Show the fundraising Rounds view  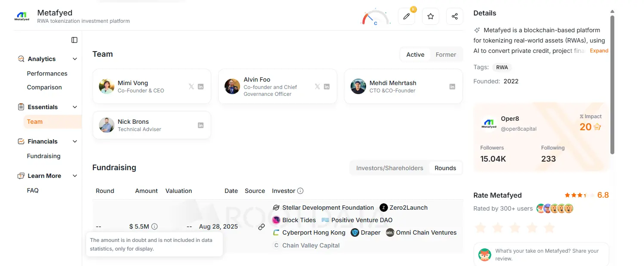point(445,168)
